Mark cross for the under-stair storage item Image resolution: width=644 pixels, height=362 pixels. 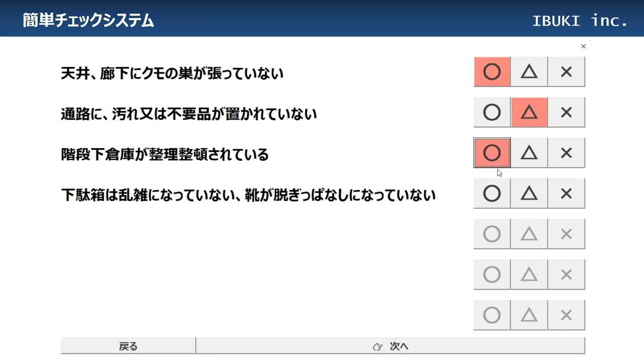(566, 153)
